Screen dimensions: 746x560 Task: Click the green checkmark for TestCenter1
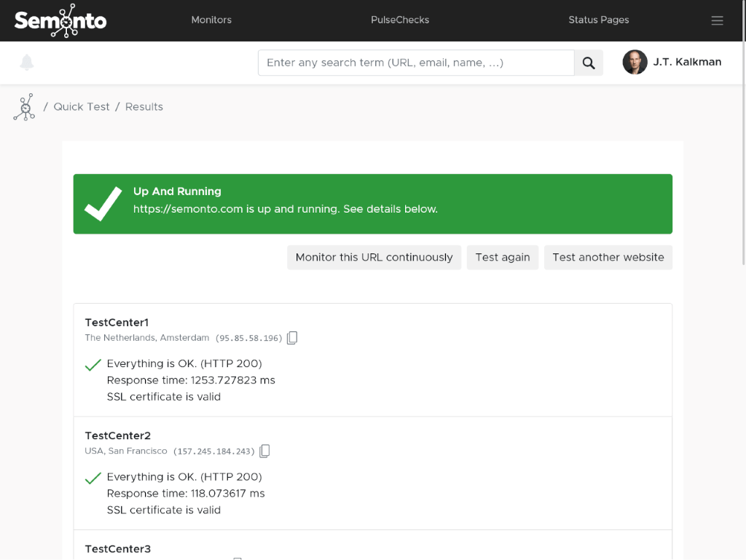pyautogui.click(x=93, y=365)
